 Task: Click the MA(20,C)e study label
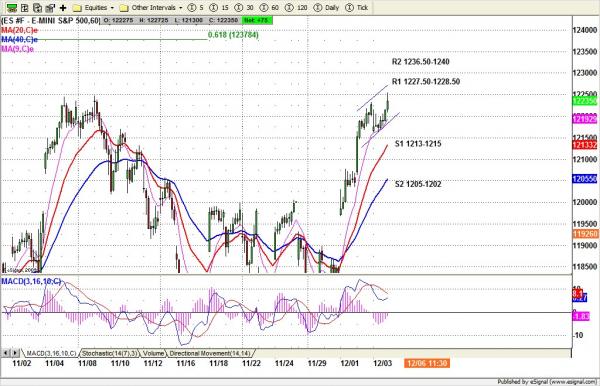tap(20, 30)
